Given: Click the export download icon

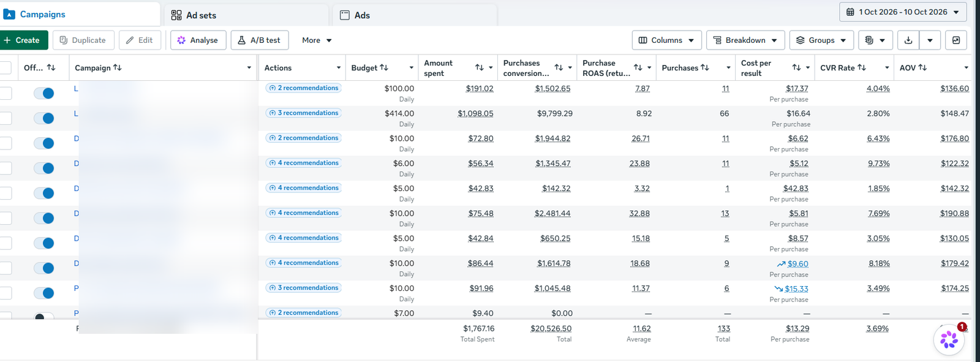Looking at the screenshot, I should (908, 40).
